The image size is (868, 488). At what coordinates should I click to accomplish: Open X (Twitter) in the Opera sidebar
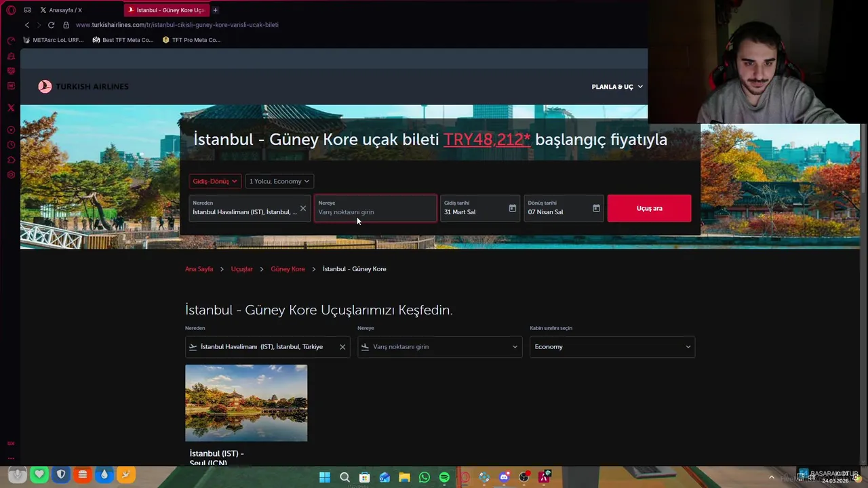pyautogui.click(x=11, y=108)
